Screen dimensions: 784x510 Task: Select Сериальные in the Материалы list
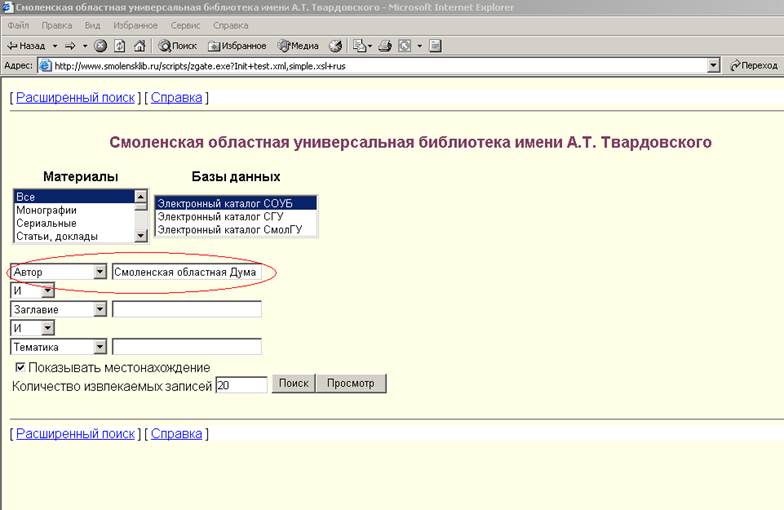(74, 223)
